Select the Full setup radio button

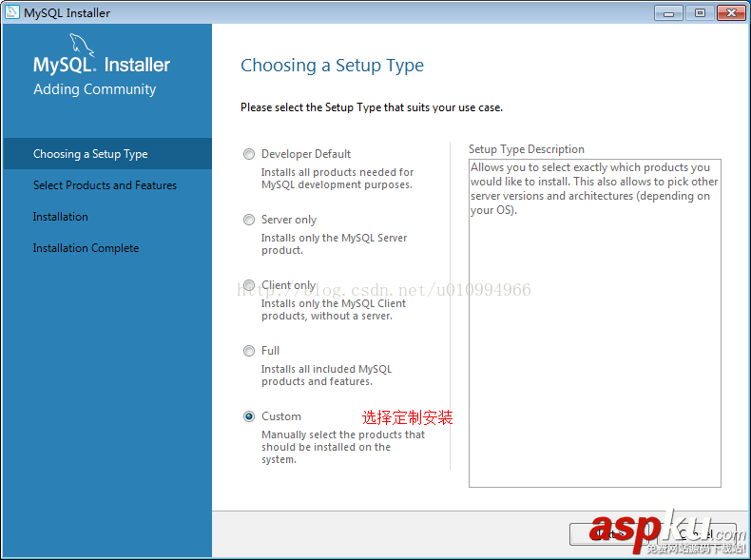click(249, 351)
